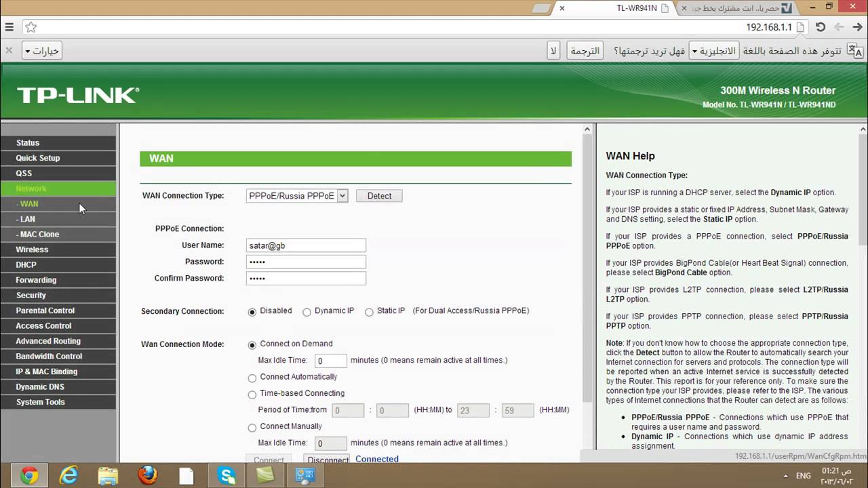Dismiss the translate bar with its X
This screenshot has height=488, width=868.
click(9, 51)
